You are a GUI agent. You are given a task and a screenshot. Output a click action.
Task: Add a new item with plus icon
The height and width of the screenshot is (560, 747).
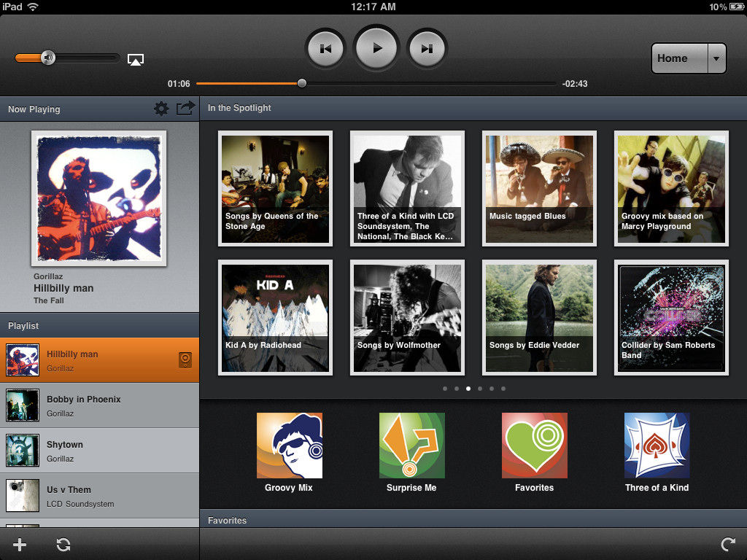[x=20, y=544]
